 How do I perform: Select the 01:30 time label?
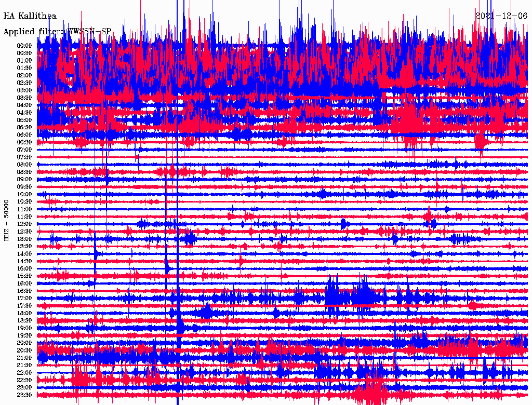24,68
